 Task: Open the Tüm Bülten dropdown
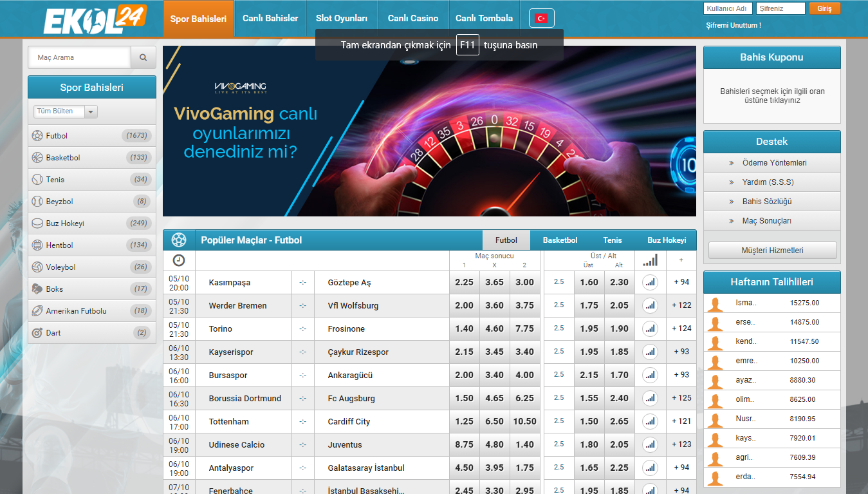tap(65, 111)
